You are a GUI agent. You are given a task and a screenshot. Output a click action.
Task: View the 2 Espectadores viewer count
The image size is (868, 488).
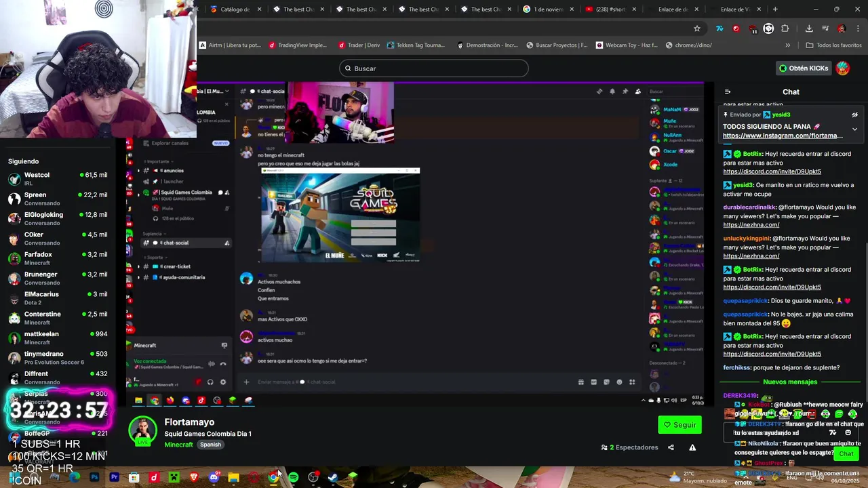coord(629,447)
